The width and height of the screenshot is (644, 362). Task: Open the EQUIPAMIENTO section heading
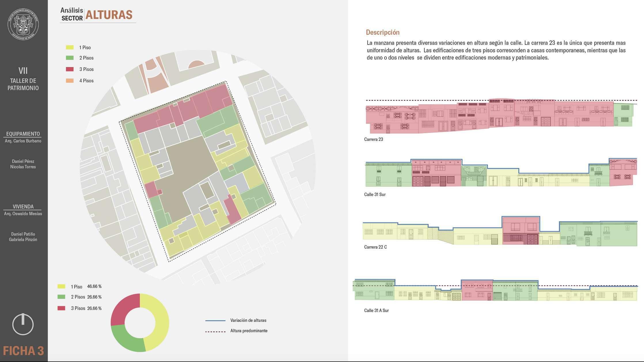tap(23, 134)
